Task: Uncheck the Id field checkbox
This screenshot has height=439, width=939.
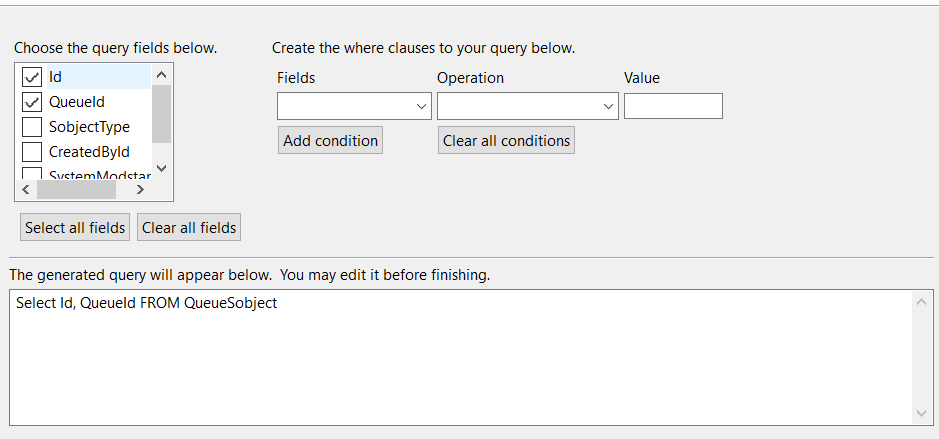Action: coord(32,77)
